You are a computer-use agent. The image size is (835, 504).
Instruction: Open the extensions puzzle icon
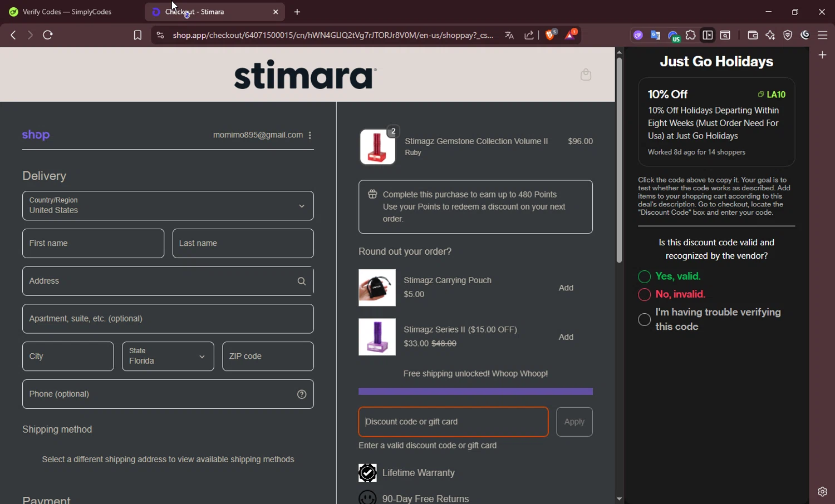pos(691,35)
